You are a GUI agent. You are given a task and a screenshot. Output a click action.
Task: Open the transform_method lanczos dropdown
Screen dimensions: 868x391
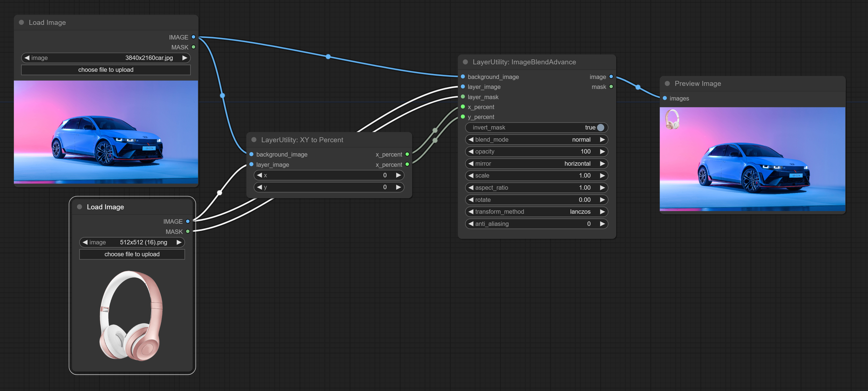[536, 212]
